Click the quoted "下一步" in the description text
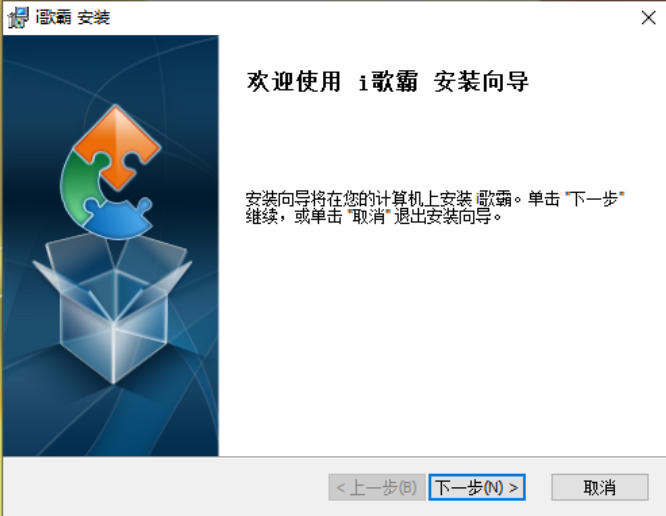The width and height of the screenshot is (666, 516). pyautogui.click(x=594, y=198)
